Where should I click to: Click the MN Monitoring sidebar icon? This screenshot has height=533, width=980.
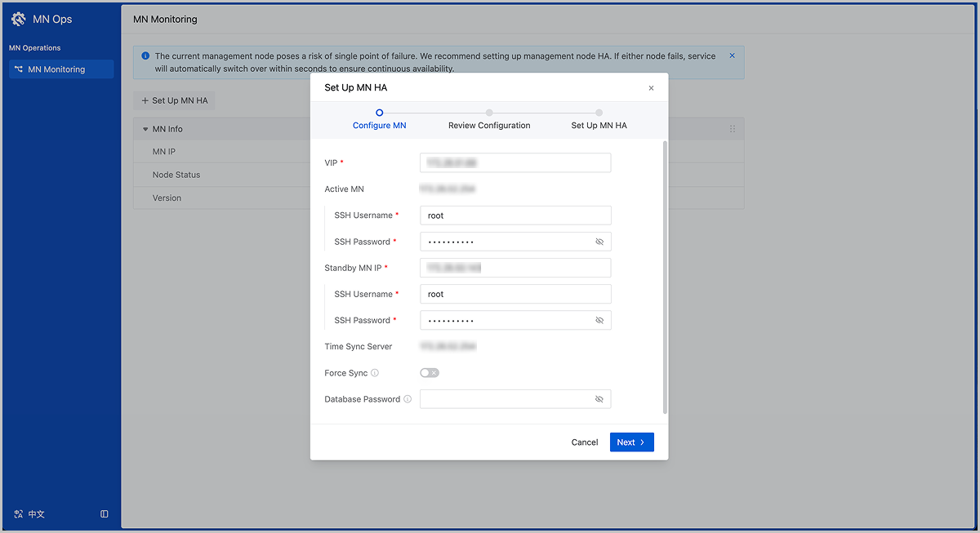(x=18, y=69)
